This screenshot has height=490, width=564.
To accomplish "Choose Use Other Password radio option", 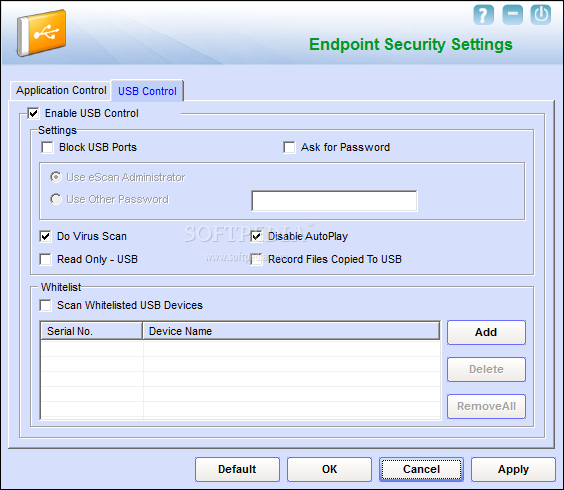I will click(x=56, y=199).
